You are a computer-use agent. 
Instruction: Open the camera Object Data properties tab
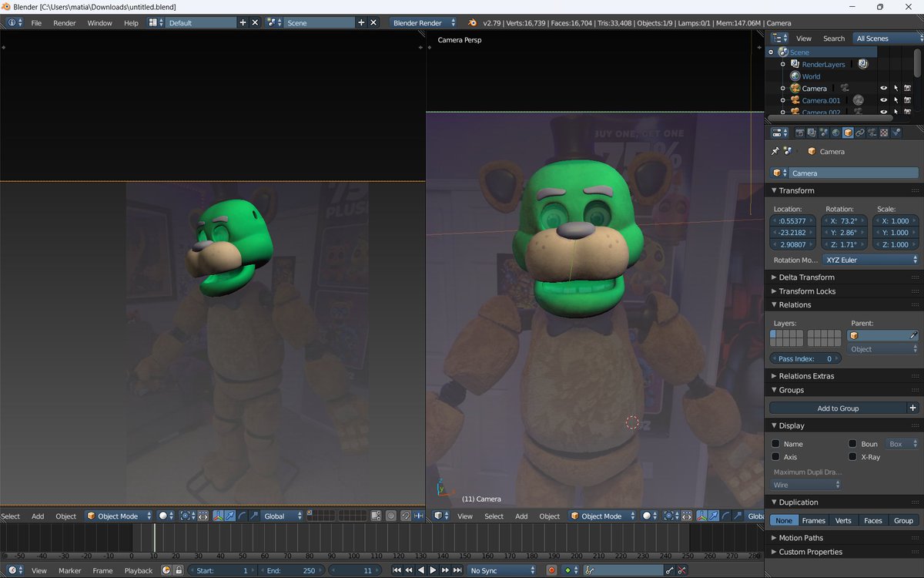pos(872,133)
